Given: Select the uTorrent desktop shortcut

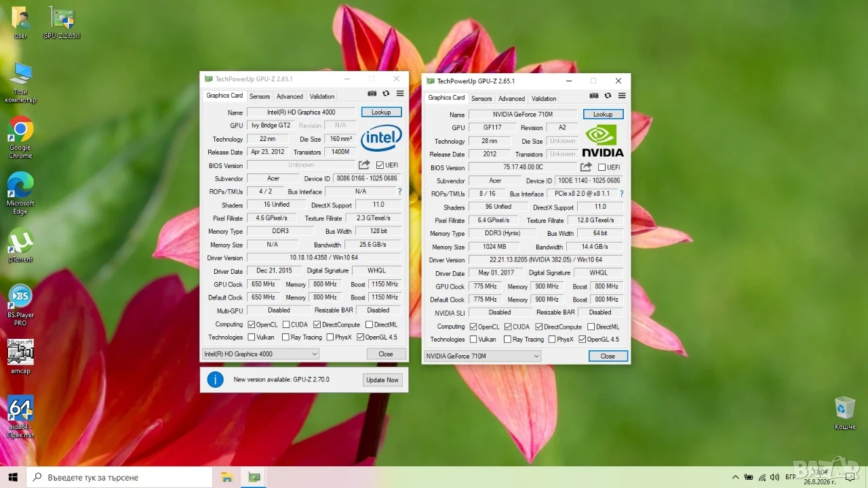Looking at the screenshot, I should [x=20, y=245].
